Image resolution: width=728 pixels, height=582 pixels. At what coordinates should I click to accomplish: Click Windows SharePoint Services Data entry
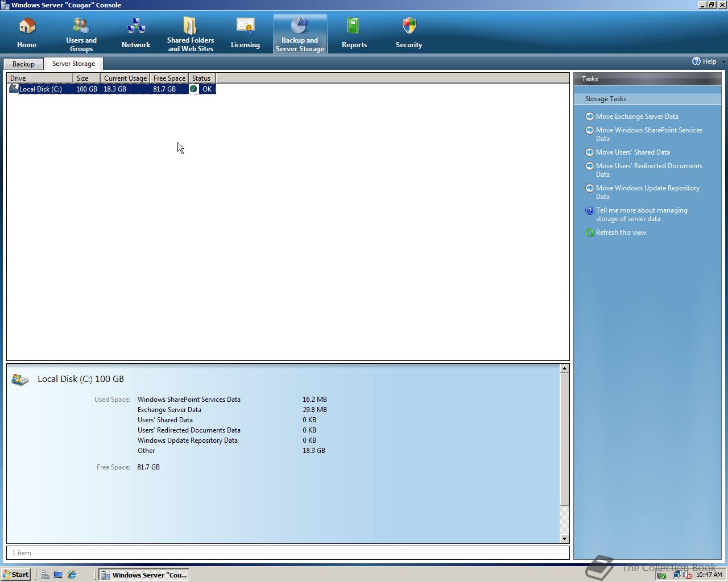[x=189, y=400]
